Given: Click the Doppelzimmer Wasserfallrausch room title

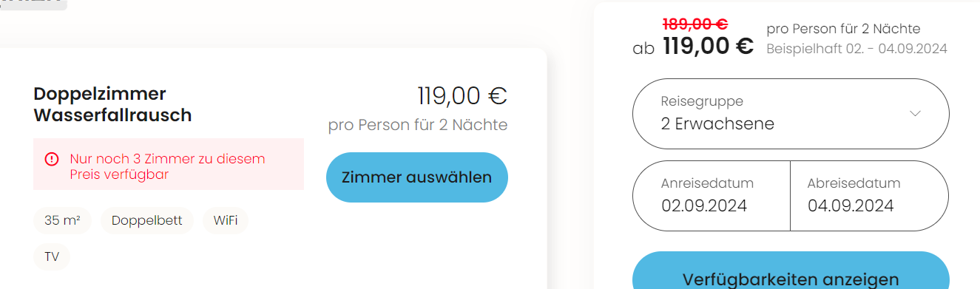Looking at the screenshot, I should pyautogui.click(x=112, y=104).
